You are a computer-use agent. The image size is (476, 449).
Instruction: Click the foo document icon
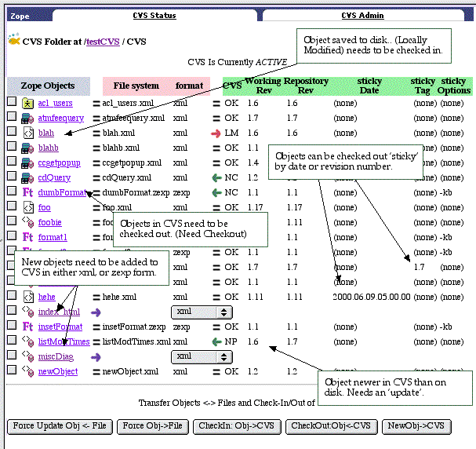28,207
